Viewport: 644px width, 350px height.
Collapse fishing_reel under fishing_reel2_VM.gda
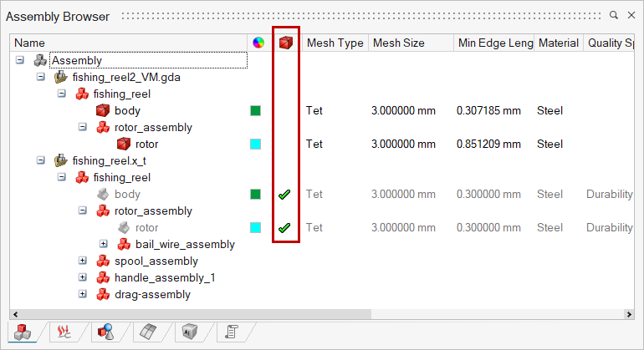click(x=62, y=94)
